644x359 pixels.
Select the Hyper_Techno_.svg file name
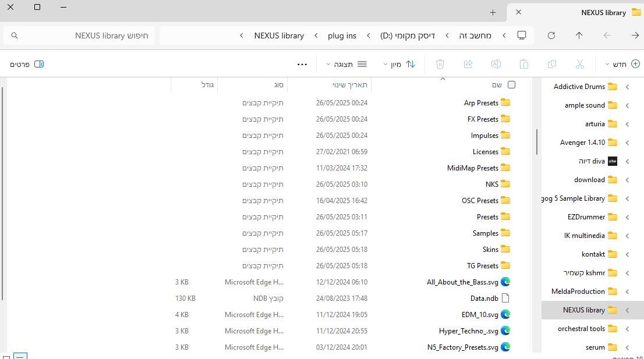(x=469, y=331)
